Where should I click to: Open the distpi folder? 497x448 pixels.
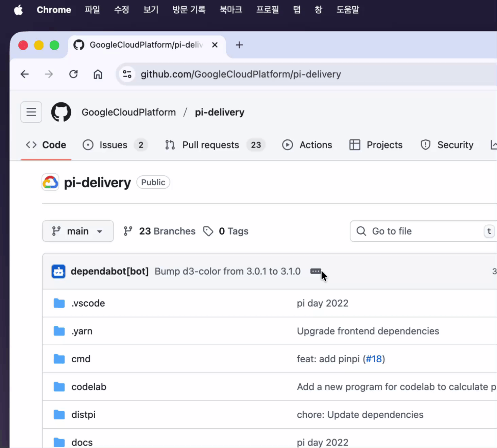pyautogui.click(x=83, y=415)
